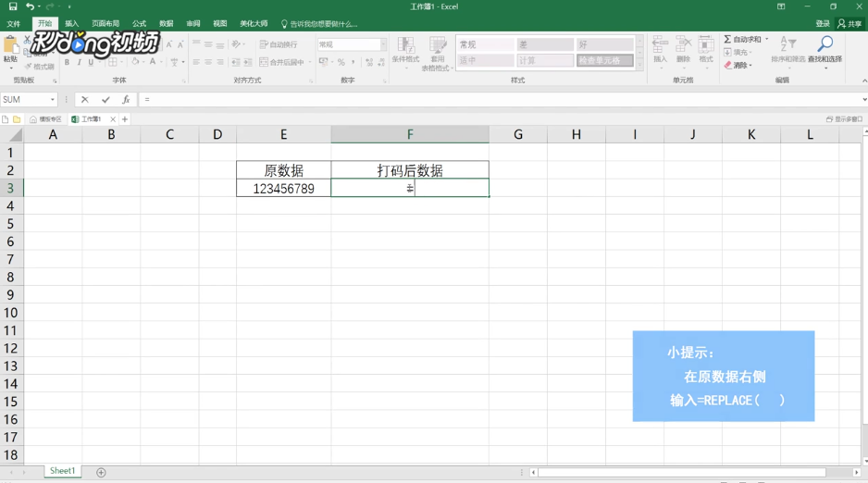Confirm formula entry with checkmark
This screenshot has width=868, height=483.
click(105, 100)
